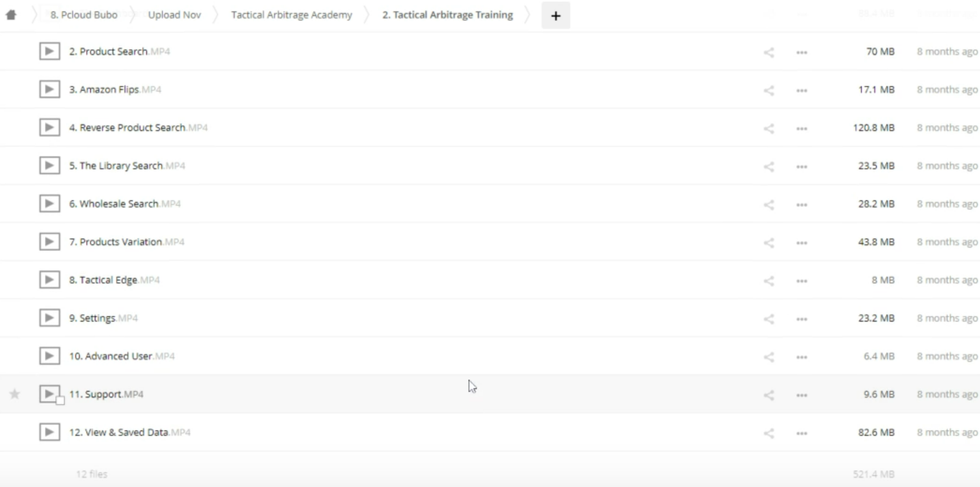Share the 8. Tactical Edge file

pyautogui.click(x=769, y=281)
